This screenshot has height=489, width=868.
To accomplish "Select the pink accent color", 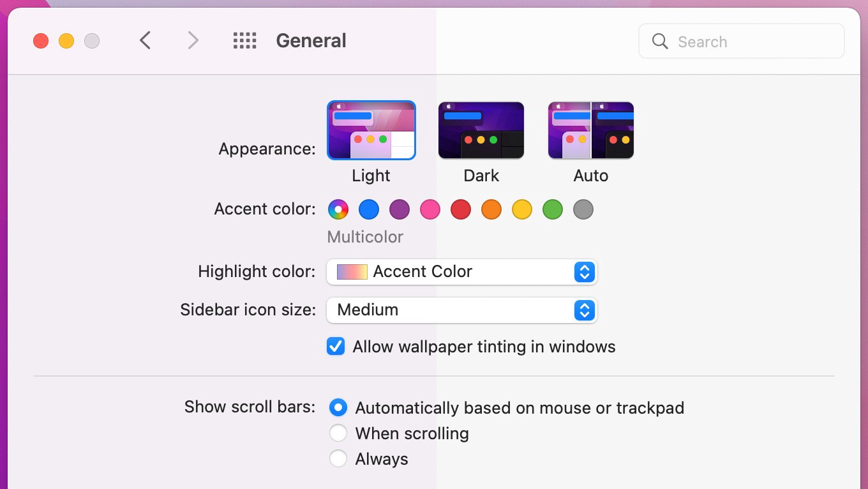I will [430, 209].
